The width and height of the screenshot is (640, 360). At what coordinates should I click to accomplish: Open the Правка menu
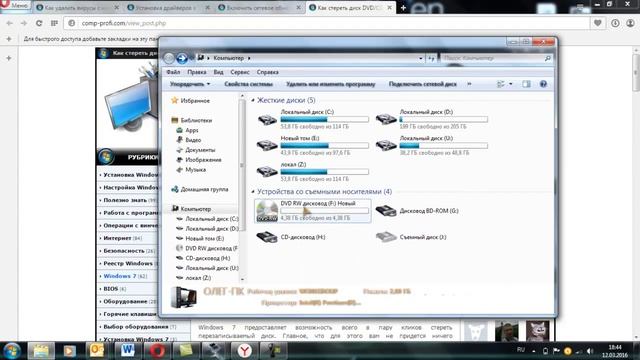click(197, 72)
